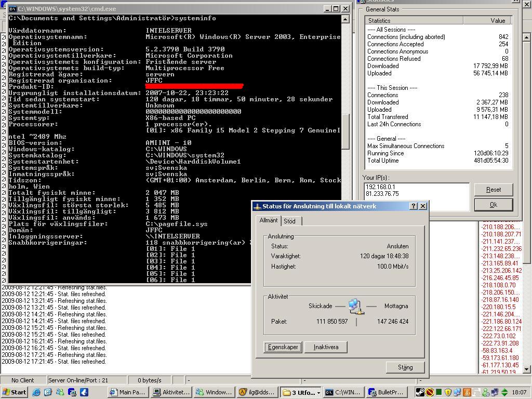Screen dimensions: 532x399
Task: Click the Egenskaper button
Action: coord(283,347)
